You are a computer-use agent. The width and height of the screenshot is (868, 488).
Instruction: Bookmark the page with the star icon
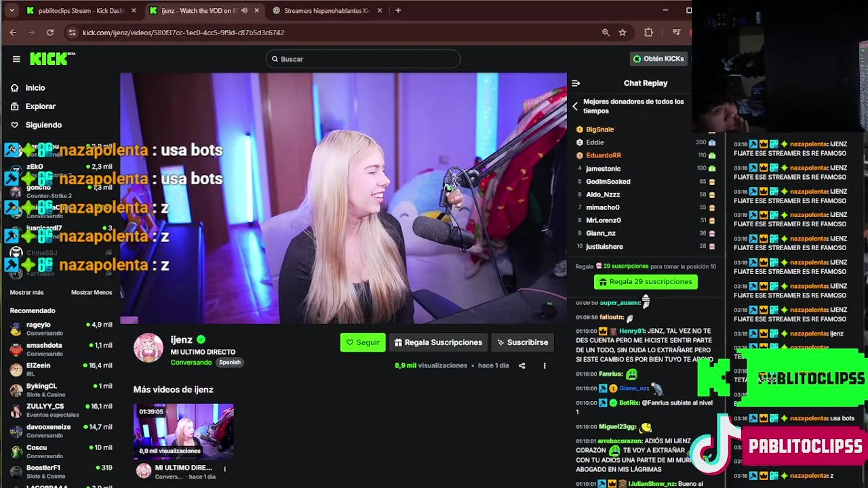click(x=623, y=32)
